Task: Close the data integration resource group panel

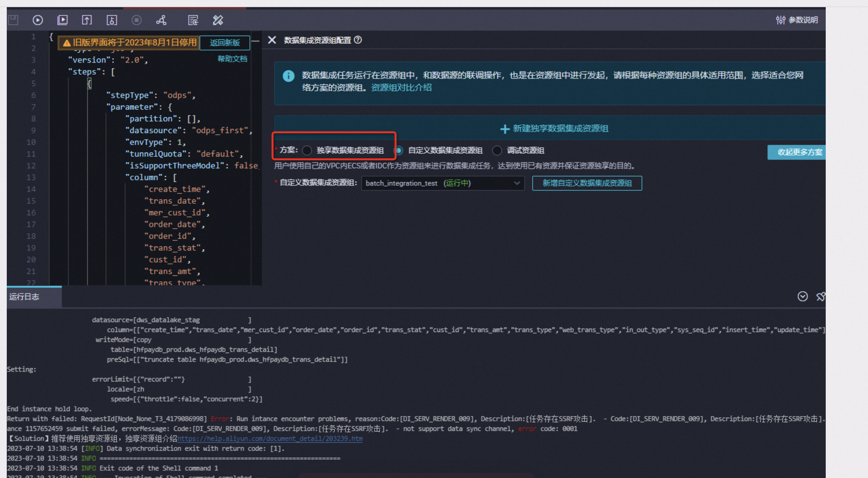Action: point(272,40)
